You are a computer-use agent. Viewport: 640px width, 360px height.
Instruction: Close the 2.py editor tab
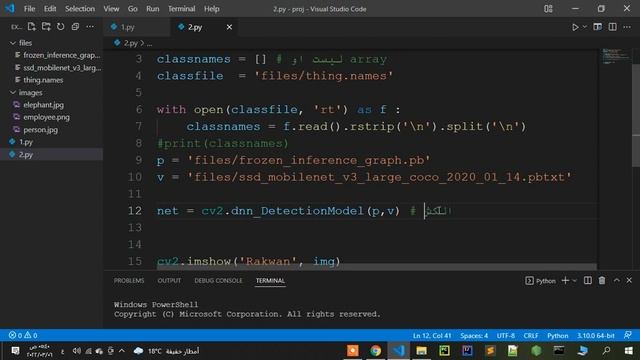(x=229, y=27)
